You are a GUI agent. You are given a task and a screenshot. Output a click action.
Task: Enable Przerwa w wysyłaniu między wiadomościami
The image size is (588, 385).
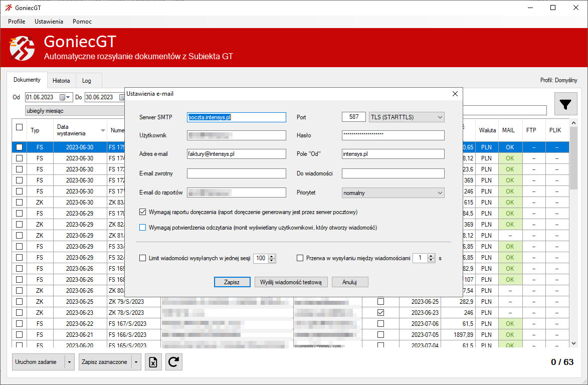click(x=300, y=258)
